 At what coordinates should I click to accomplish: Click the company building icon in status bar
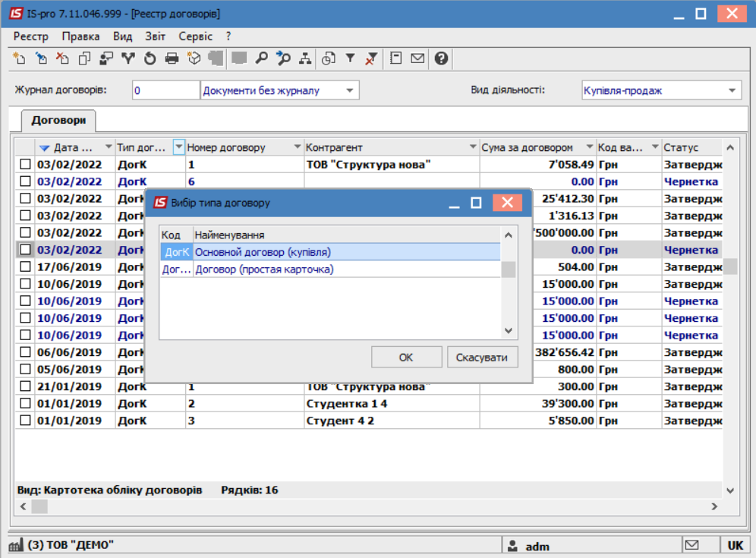[16, 545]
